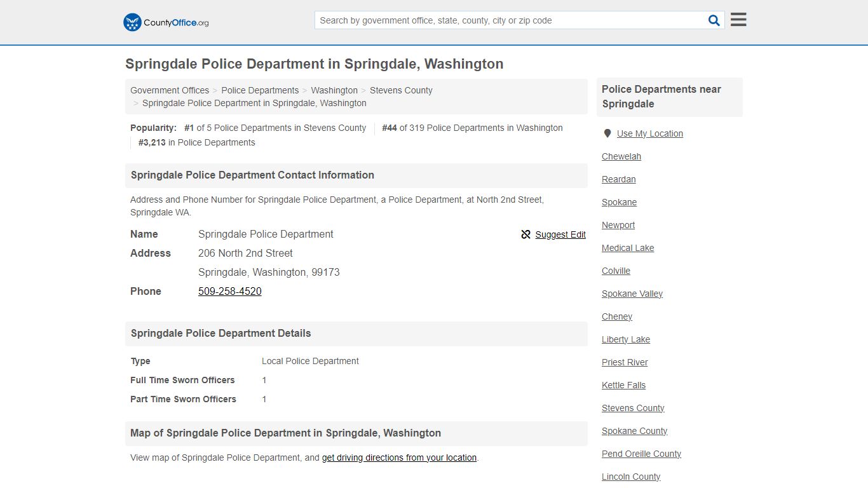Open Newport police departments link

click(618, 225)
